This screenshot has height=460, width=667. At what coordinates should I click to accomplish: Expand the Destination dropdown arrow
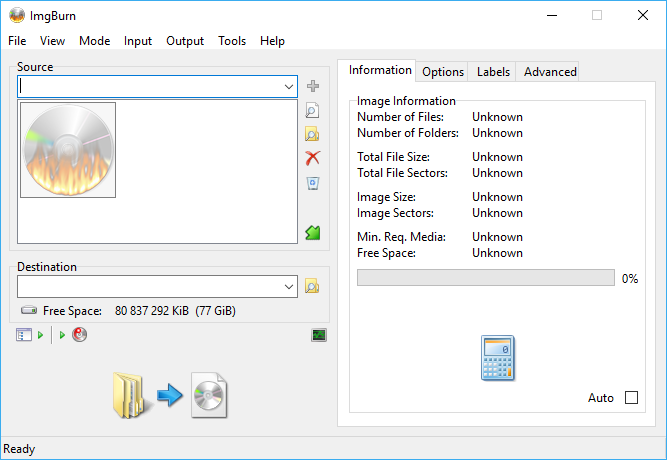click(x=289, y=286)
